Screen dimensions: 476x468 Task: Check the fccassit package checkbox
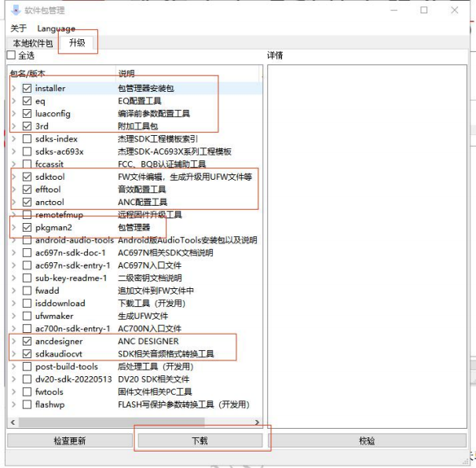click(x=27, y=164)
